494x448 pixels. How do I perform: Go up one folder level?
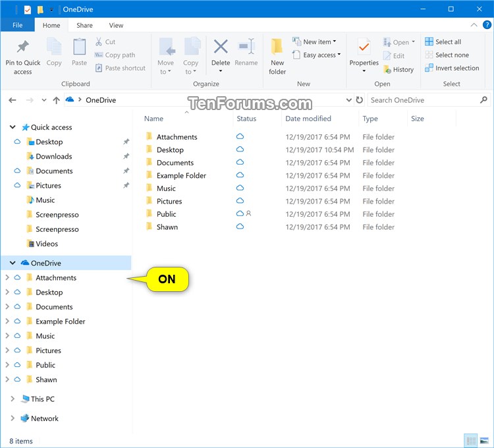tap(57, 100)
